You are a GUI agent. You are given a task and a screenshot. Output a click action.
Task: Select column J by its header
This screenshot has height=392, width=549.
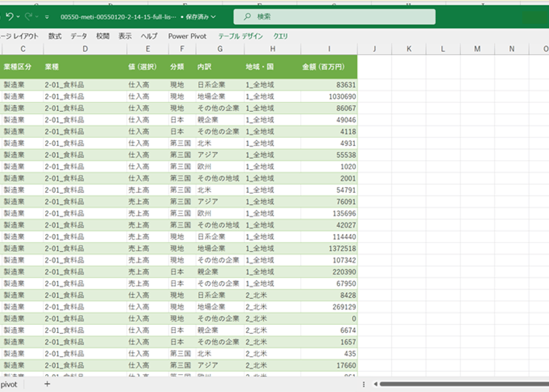click(375, 49)
